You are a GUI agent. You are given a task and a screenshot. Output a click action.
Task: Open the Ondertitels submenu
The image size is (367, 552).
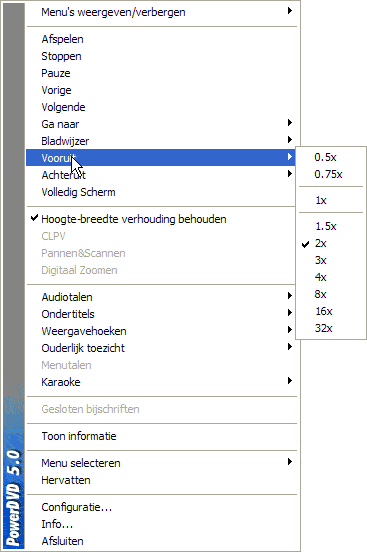point(162,314)
